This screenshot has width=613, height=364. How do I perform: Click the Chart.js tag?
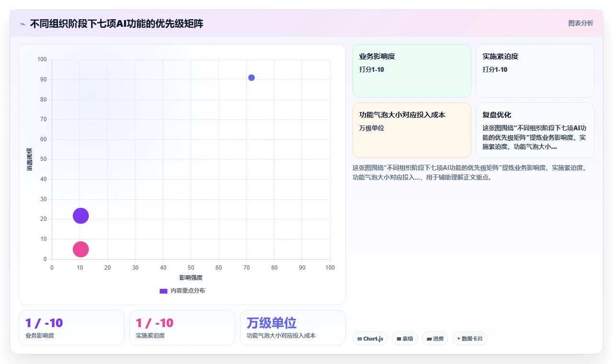(370, 339)
